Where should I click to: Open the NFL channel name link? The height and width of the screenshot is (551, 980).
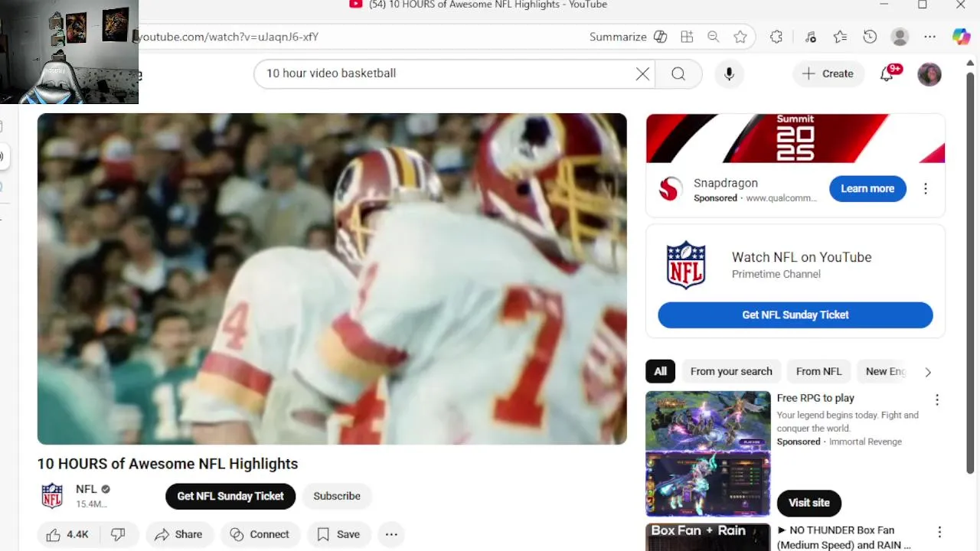pos(87,489)
